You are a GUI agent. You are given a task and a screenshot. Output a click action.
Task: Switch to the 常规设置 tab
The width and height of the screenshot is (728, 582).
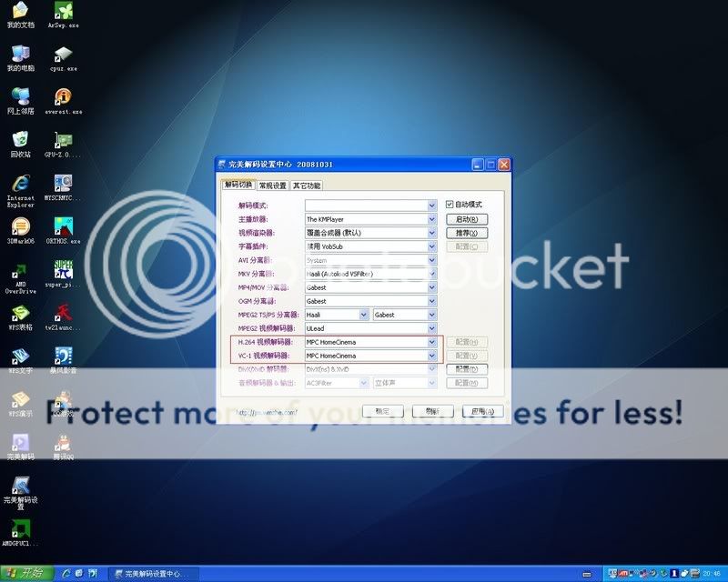[x=272, y=186]
